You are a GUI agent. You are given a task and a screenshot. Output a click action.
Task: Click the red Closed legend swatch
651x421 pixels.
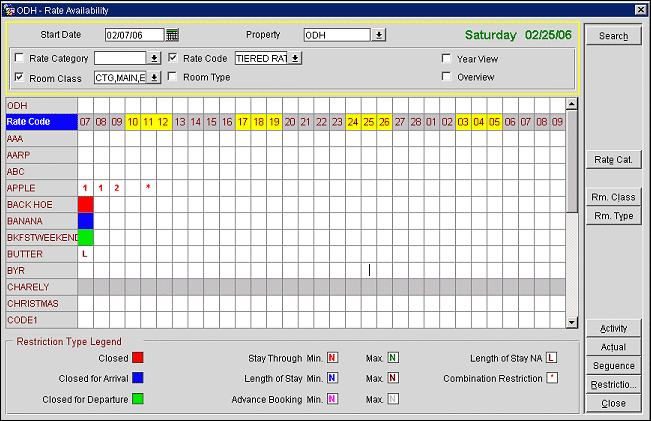(x=139, y=357)
